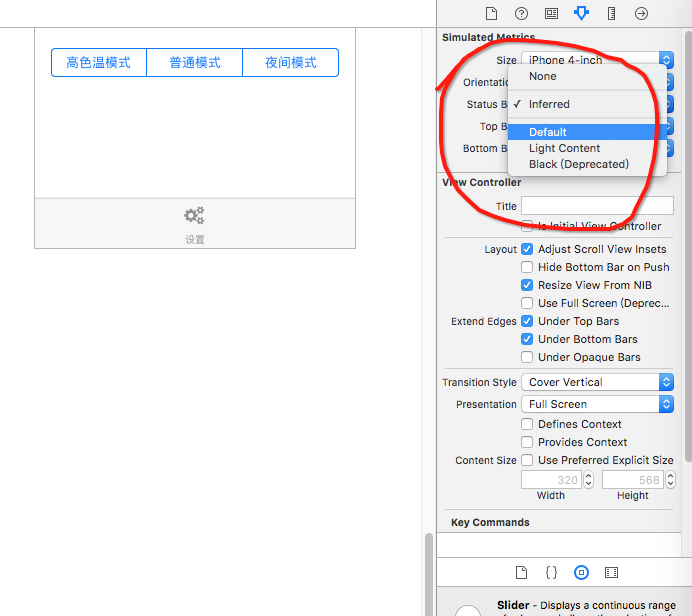The image size is (692, 616).
Task: Choose Light Content from status bar menu
Action: [x=564, y=148]
